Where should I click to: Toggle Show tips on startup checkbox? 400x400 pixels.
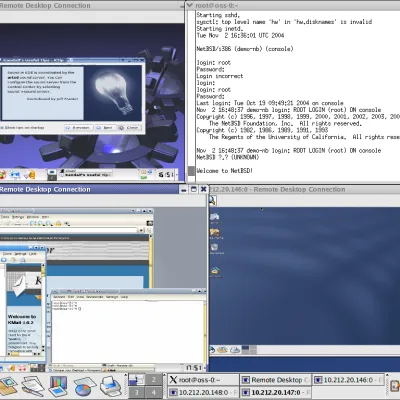[x=2, y=128]
